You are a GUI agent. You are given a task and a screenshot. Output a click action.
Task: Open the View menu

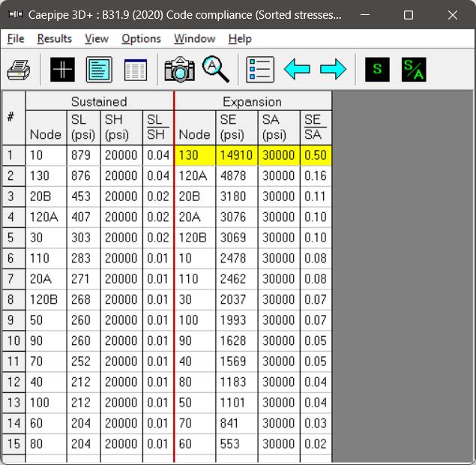[x=97, y=38]
